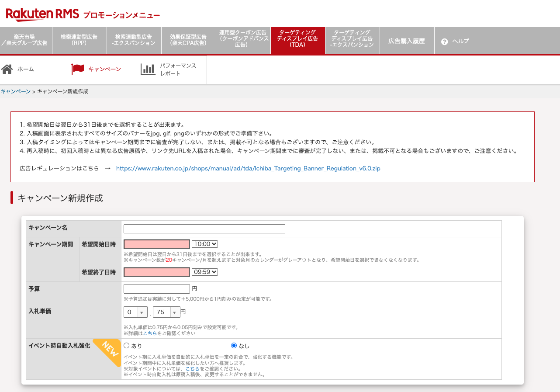This screenshot has height=392, width=560.
Task: Open the bid price whole-number dropdown showing 0
Action: (x=135, y=312)
